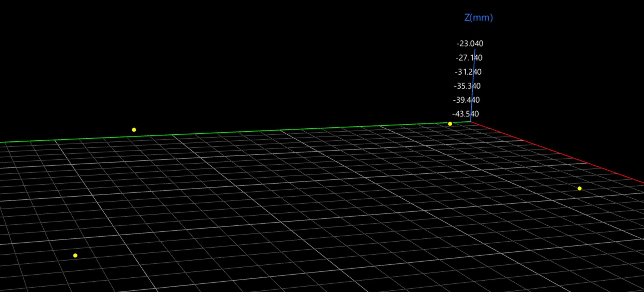Click the grid corner where red meets green
The height and width of the screenshot is (292, 644).
coord(471,122)
